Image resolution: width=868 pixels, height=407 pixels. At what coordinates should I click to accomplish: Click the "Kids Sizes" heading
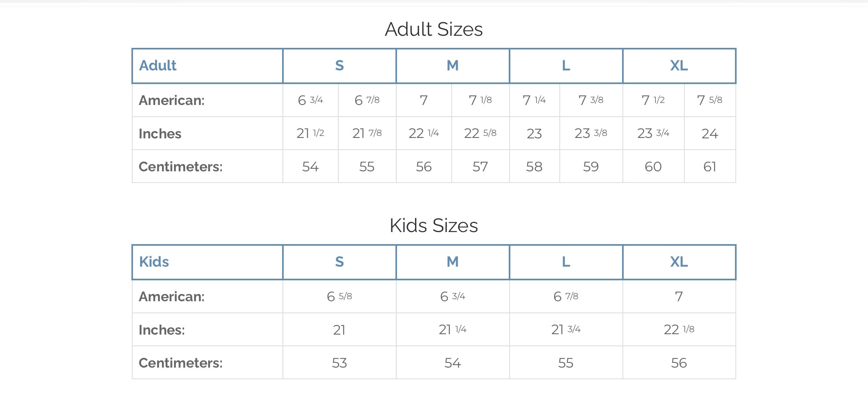[434, 226]
